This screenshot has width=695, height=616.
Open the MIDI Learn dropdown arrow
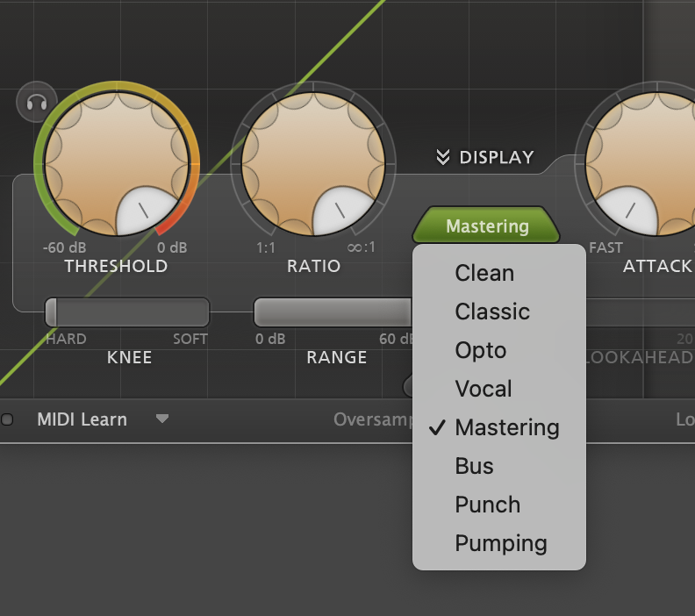pyautogui.click(x=162, y=419)
